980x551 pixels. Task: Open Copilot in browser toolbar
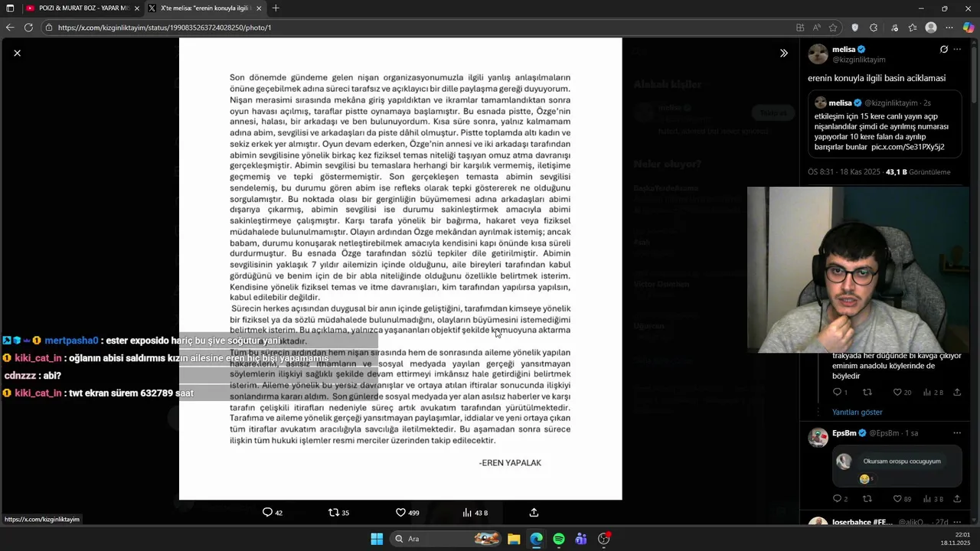click(x=969, y=28)
